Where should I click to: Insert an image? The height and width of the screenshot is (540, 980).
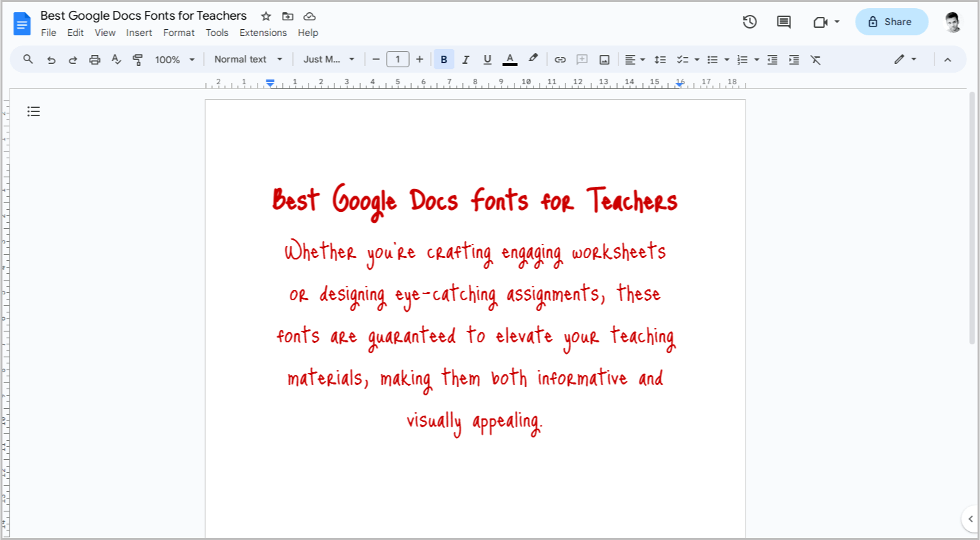coord(604,60)
